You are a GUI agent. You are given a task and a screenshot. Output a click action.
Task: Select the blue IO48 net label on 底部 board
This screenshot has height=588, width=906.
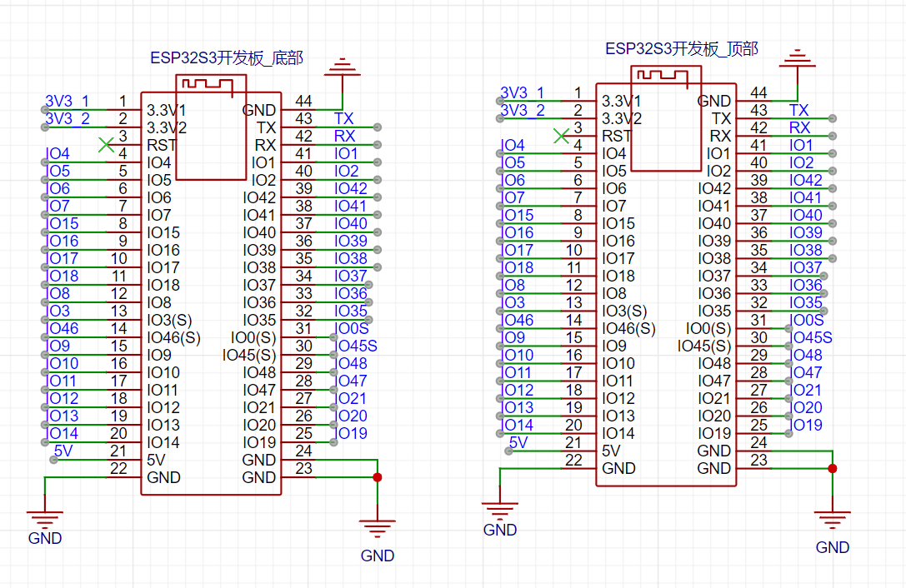pos(352,363)
